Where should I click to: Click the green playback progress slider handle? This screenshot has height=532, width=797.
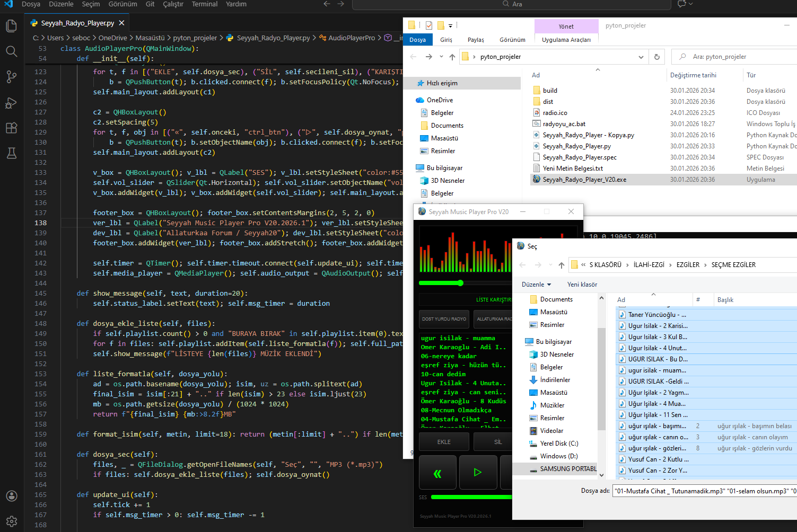point(460,283)
